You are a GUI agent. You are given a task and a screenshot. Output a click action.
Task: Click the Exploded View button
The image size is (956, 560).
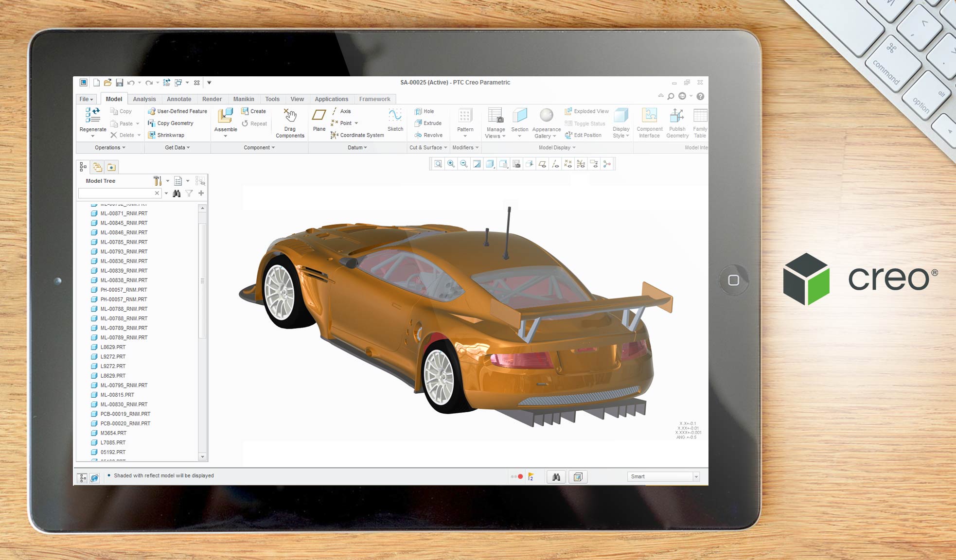pos(587,111)
